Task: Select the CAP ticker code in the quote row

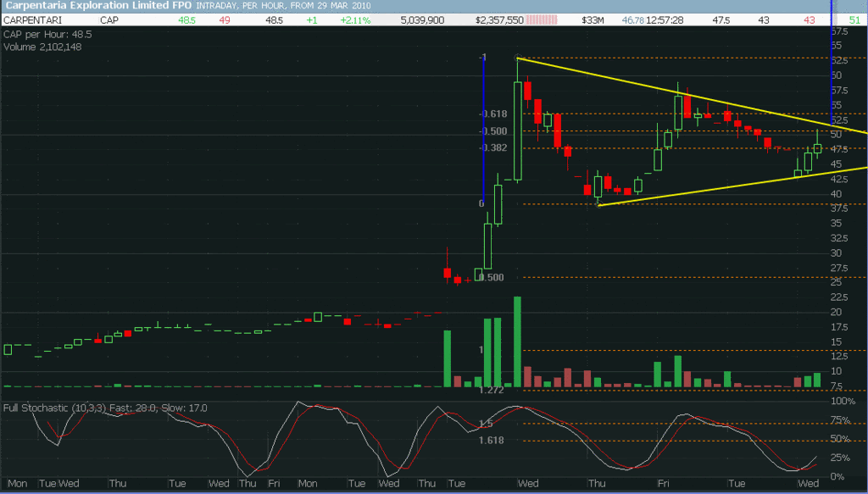Action: point(109,20)
